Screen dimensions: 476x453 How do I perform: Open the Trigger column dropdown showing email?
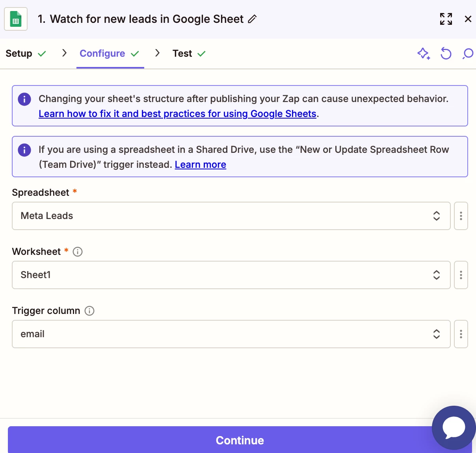(x=231, y=334)
